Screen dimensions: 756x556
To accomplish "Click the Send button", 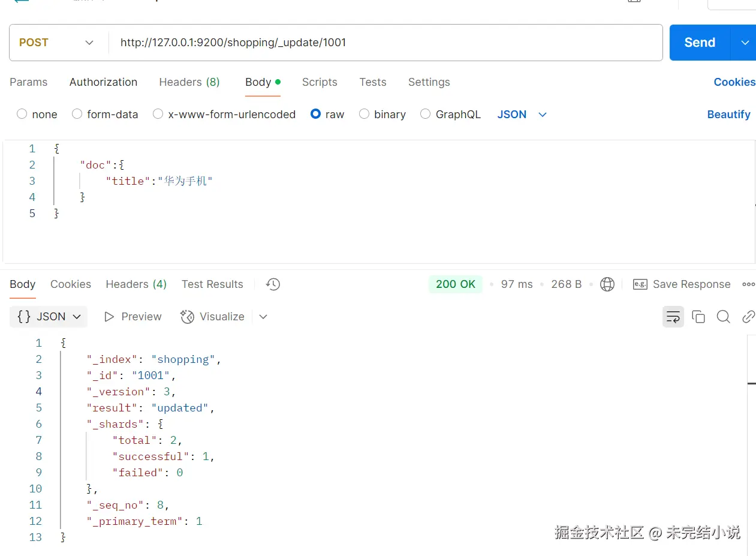I will click(x=700, y=43).
